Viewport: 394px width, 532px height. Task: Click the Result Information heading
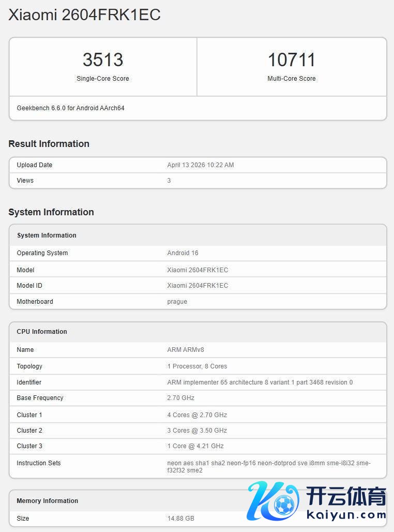tap(49, 144)
